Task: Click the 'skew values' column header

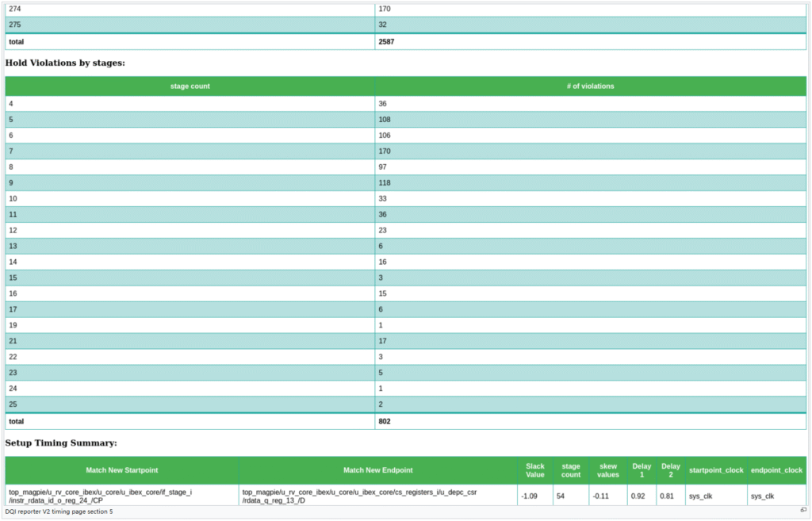Action: click(608, 470)
